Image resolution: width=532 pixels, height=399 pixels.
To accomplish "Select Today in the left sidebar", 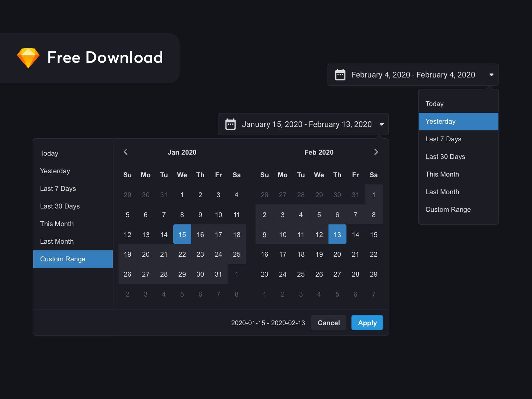I will (49, 153).
